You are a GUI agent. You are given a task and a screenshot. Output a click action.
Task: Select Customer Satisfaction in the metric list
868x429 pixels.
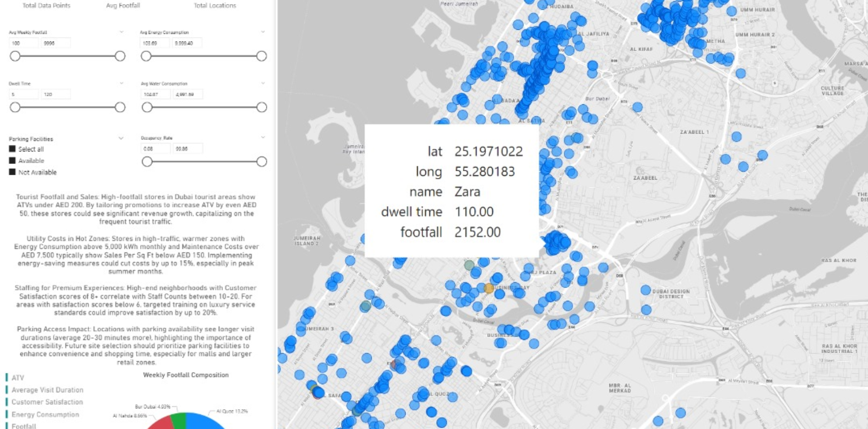[47, 402]
